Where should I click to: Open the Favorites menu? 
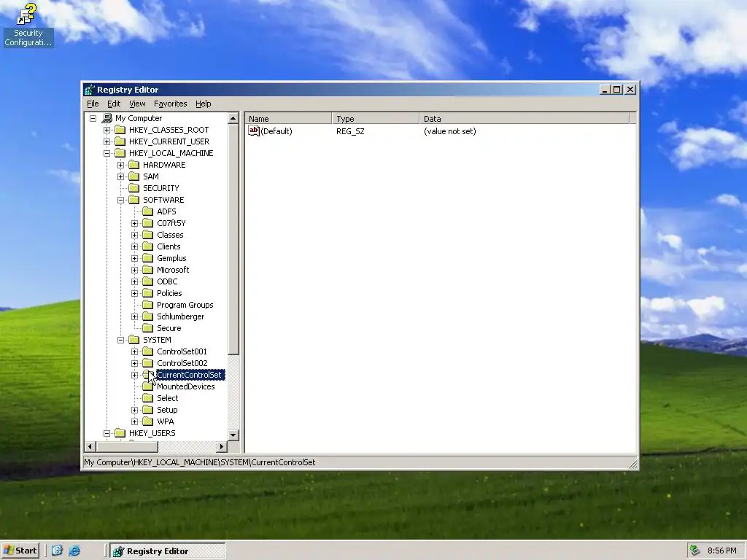coord(170,104)
